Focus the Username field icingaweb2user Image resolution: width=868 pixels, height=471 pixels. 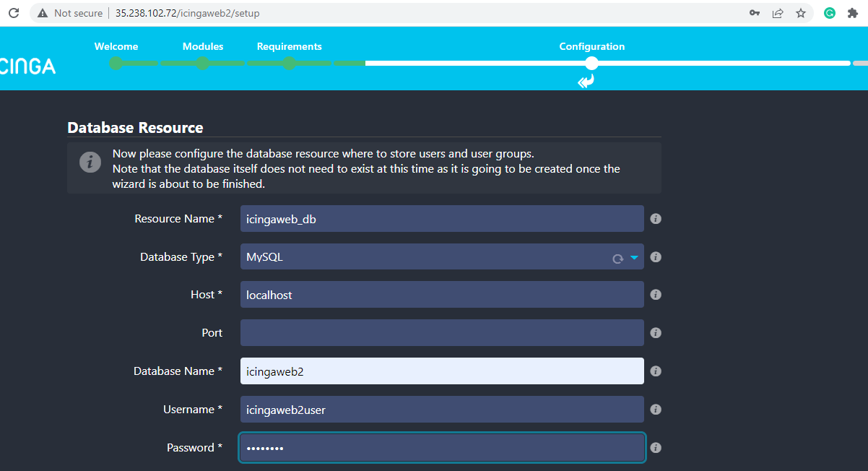pos(442,409)
